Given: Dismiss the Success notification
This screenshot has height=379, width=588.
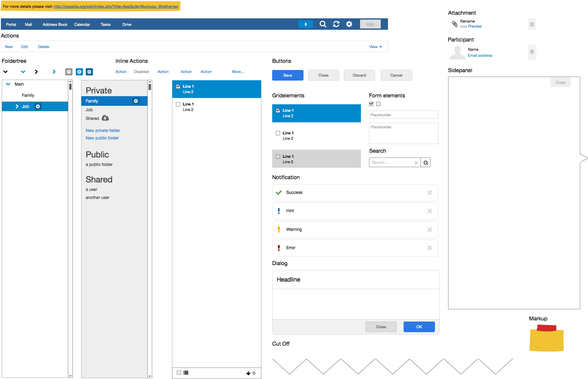Looking at the screenshot, I should pos(430,193).
